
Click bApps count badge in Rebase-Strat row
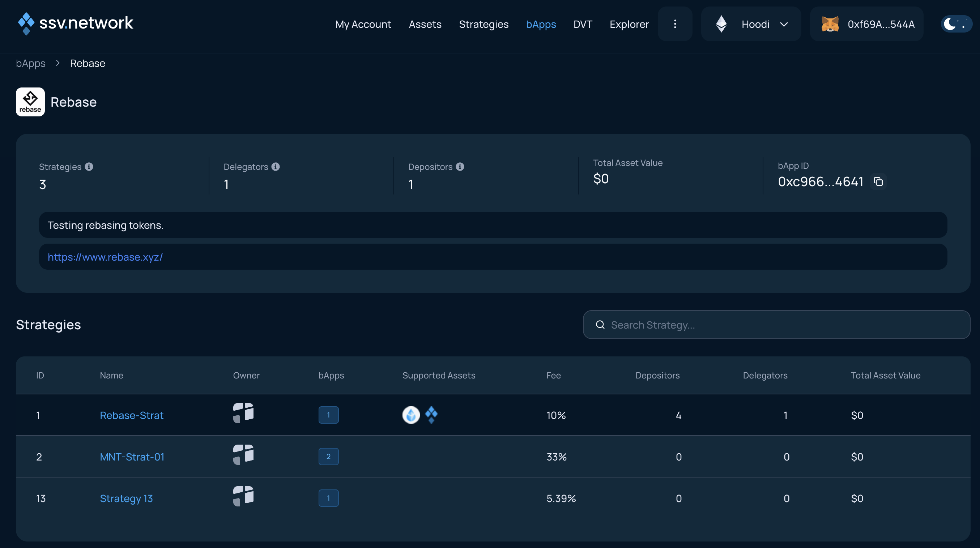tap(328, 415)
